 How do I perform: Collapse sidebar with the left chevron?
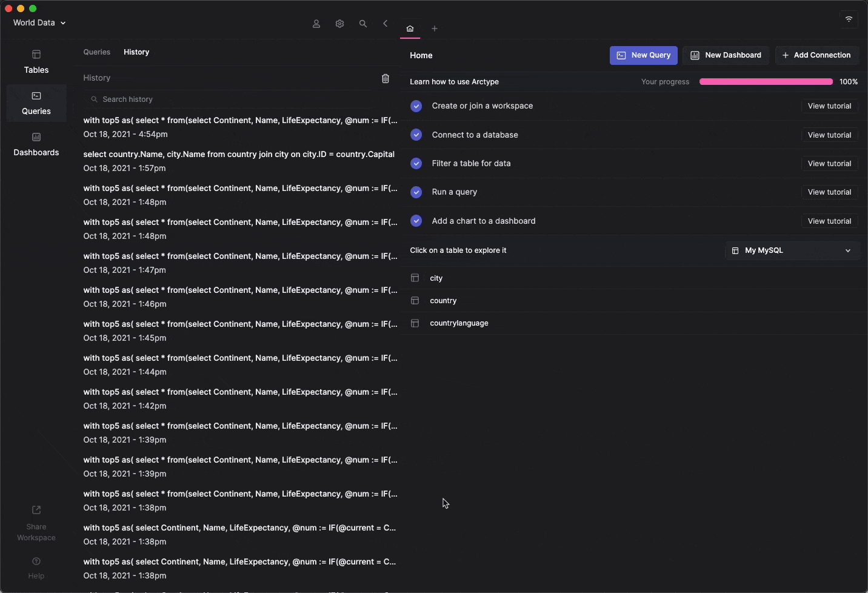[386, 24]
